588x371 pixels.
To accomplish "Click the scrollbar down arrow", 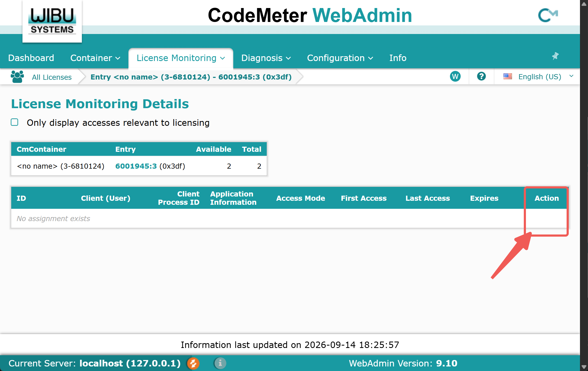I will click(584, 367).
